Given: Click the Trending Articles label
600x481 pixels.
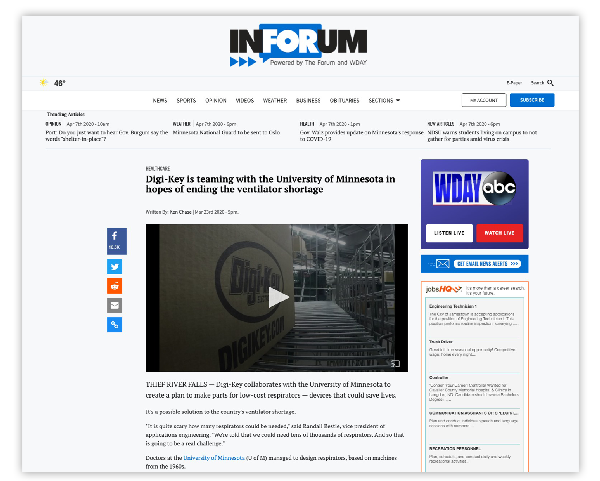Looking at the screenshot, I should tap(65, 114).
